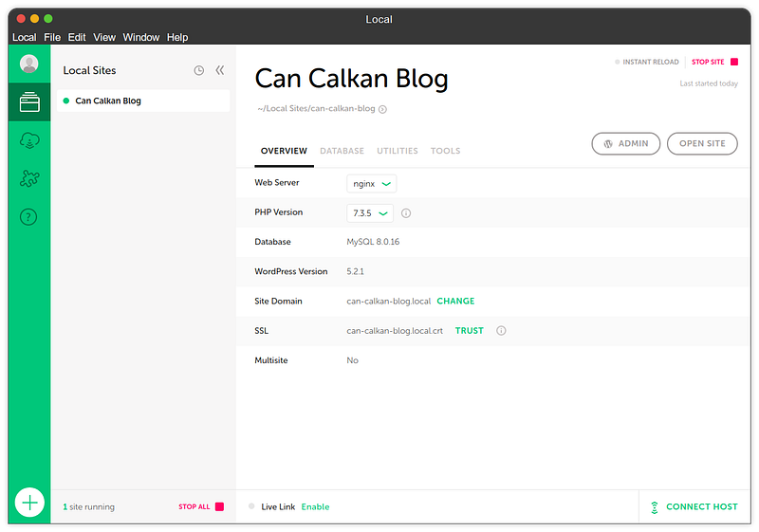
Task: Click CHANGE next to site domain
Action: (x=455, y=301)
